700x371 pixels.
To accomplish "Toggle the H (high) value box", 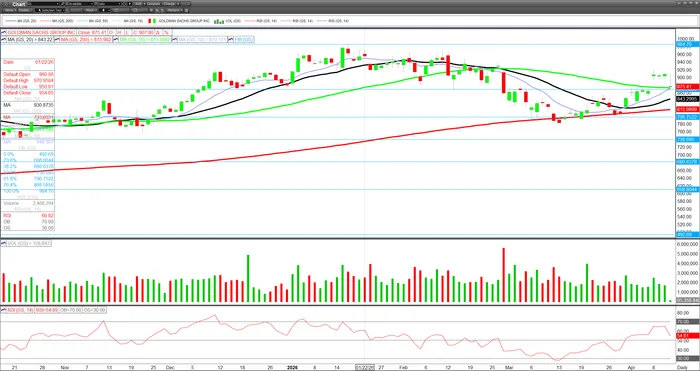I will point(119,33).
